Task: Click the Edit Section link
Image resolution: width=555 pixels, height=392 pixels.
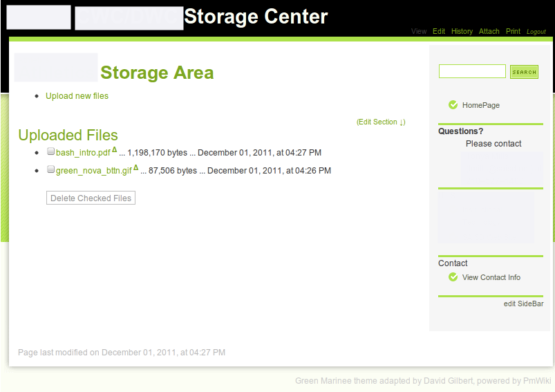Action: [381, 122]
